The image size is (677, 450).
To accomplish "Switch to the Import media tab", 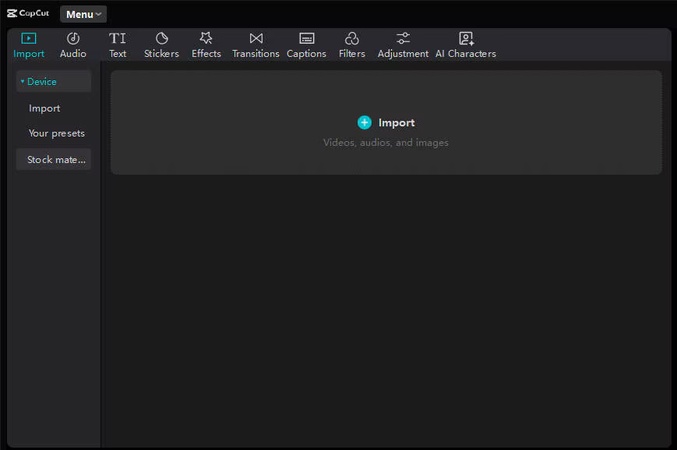I will click(29, 45).
